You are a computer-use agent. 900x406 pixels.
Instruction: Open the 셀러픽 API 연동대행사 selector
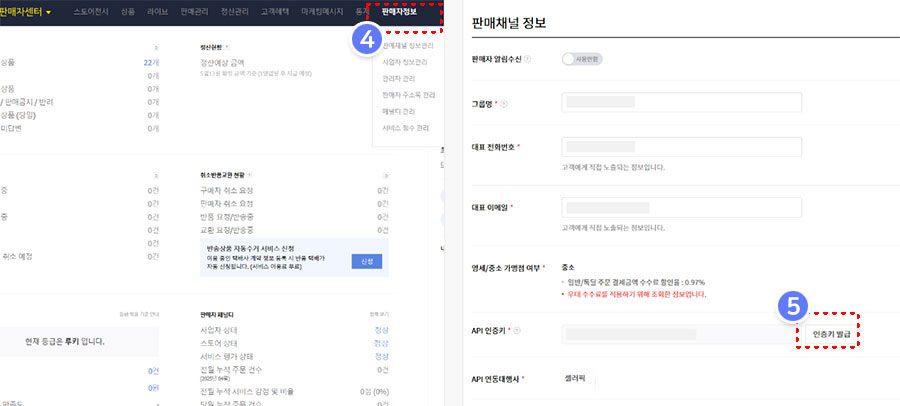point(578,378)
